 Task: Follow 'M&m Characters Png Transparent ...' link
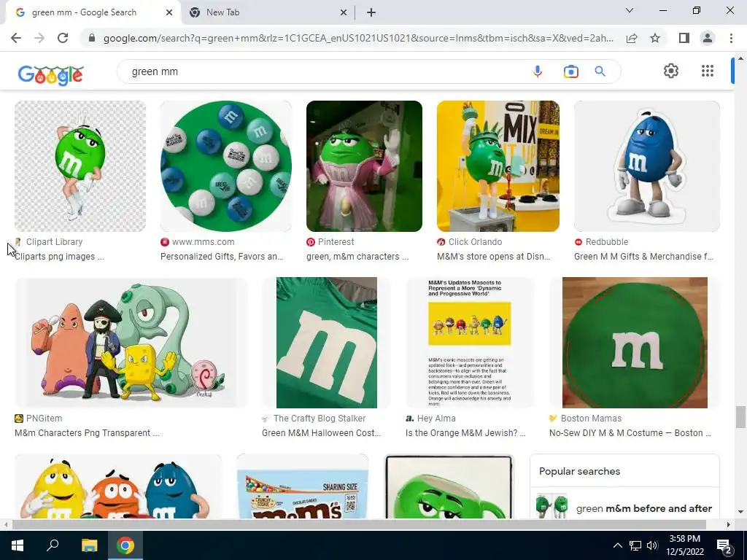pyautogui.click(x=88, y=433)
